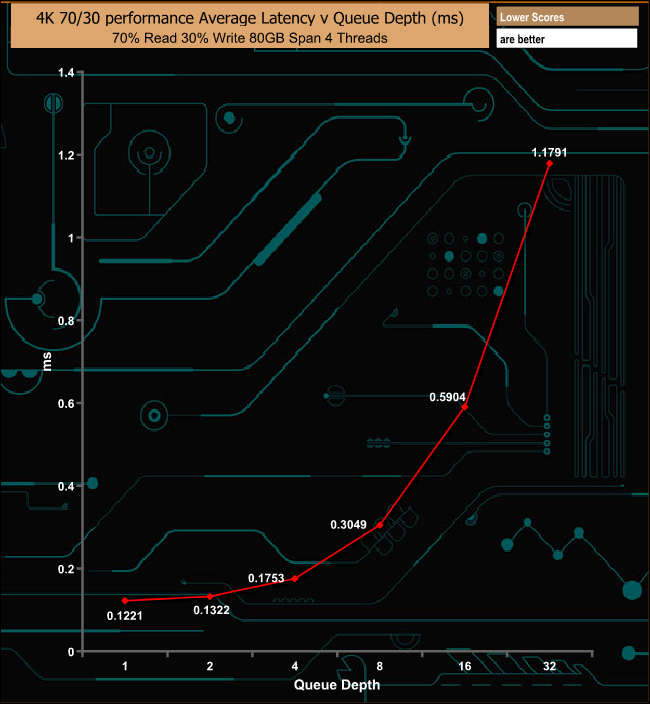Click the y-axis tick label 0.6

coord(66,404)
